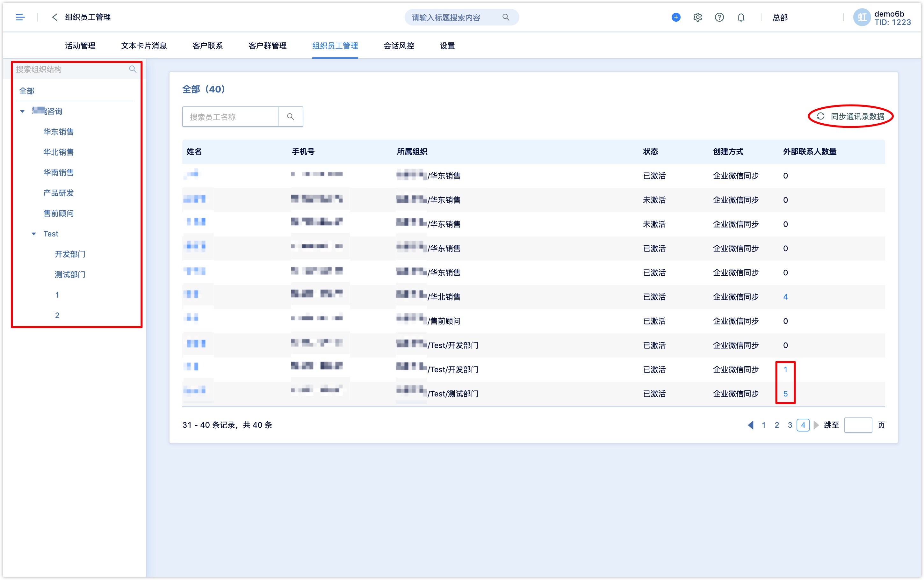The width and height of the screenshot is (924, 580).
Task: Click the org structure search icon
Action: pos(133,69)
